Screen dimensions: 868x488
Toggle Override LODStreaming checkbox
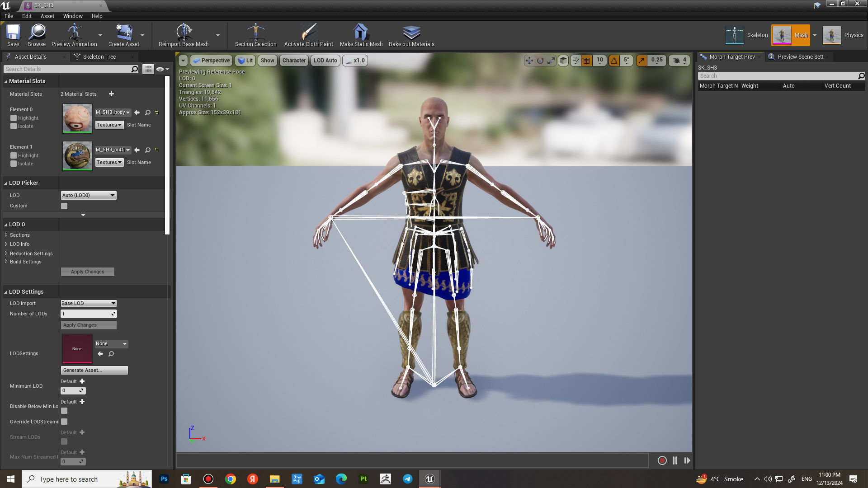tap(64, 422)
